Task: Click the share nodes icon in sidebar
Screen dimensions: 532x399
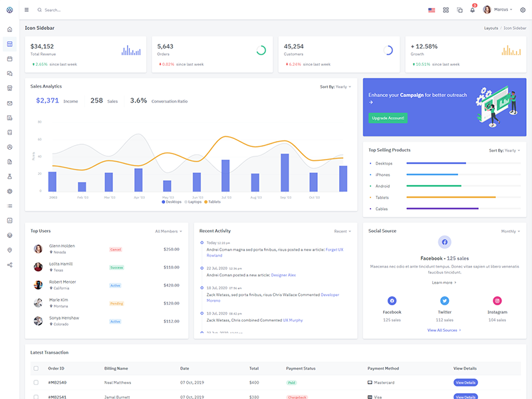Action: pyautogui.click(x=9, y=265)
